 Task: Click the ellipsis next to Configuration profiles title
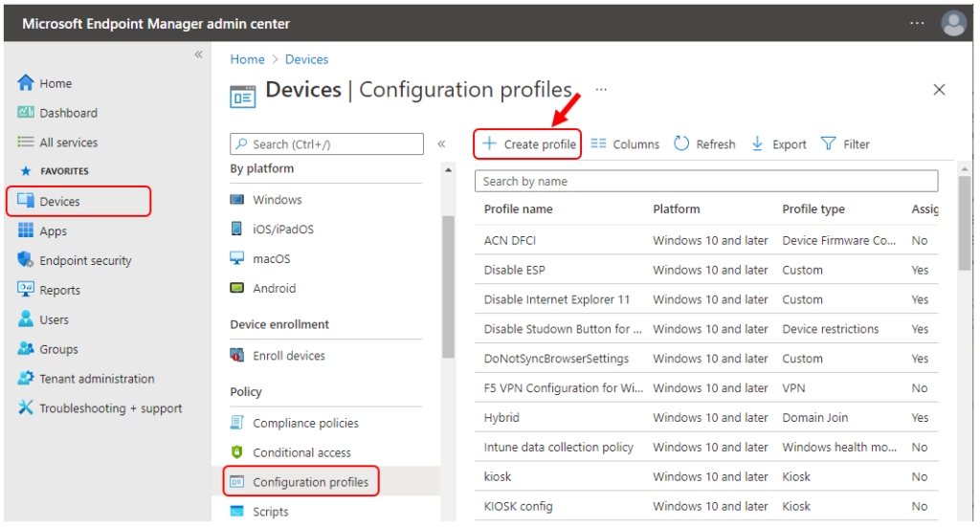[601, 89]
